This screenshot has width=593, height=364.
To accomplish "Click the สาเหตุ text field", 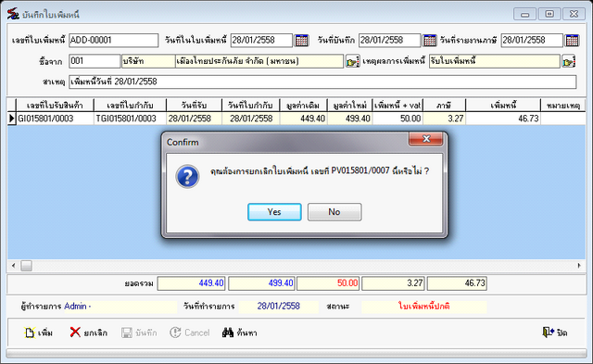I will click(x=322, y=82).
